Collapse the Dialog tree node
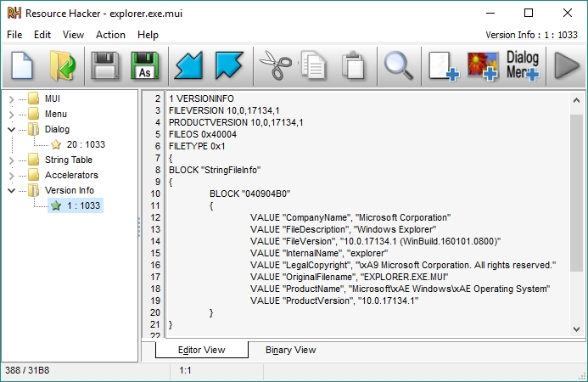The image size is (588, 382). [x=11, y=130]
